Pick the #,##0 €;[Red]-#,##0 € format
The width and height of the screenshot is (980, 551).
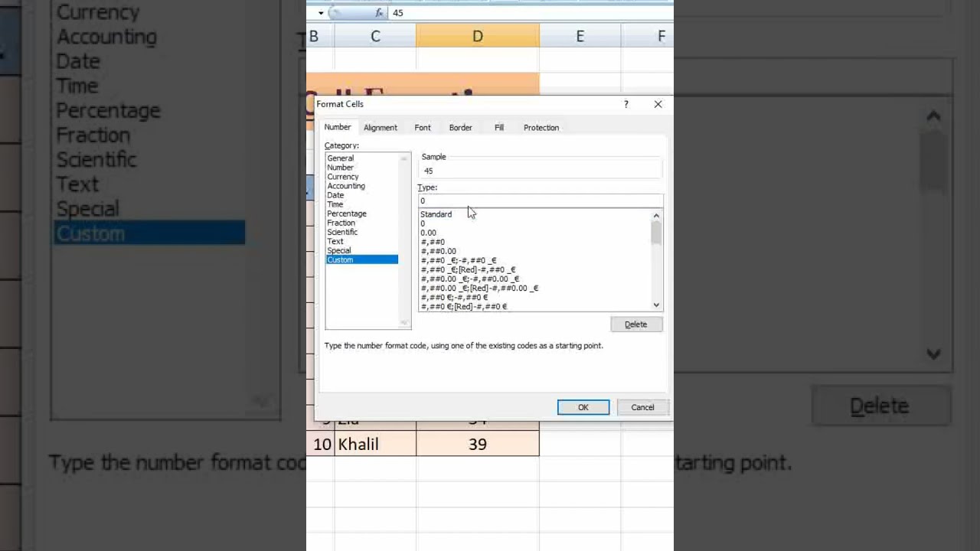click(464, 307)
